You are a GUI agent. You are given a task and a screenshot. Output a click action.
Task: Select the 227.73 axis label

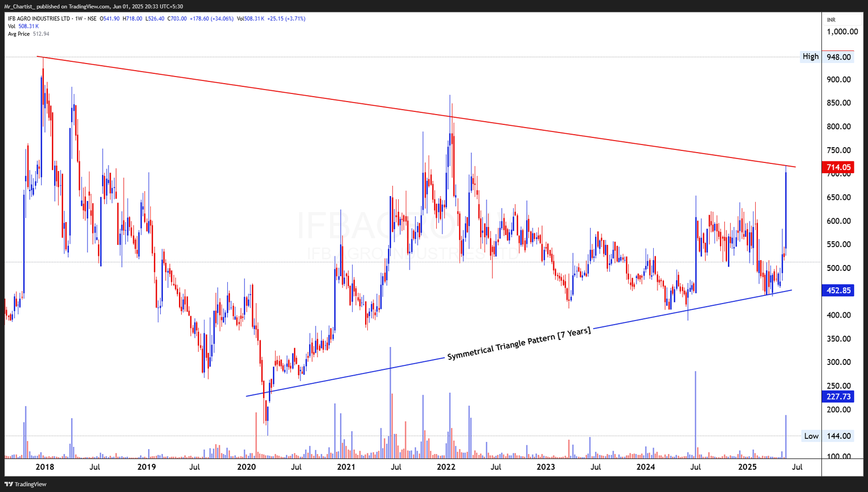pyautogui.click(x=837, y=397)
